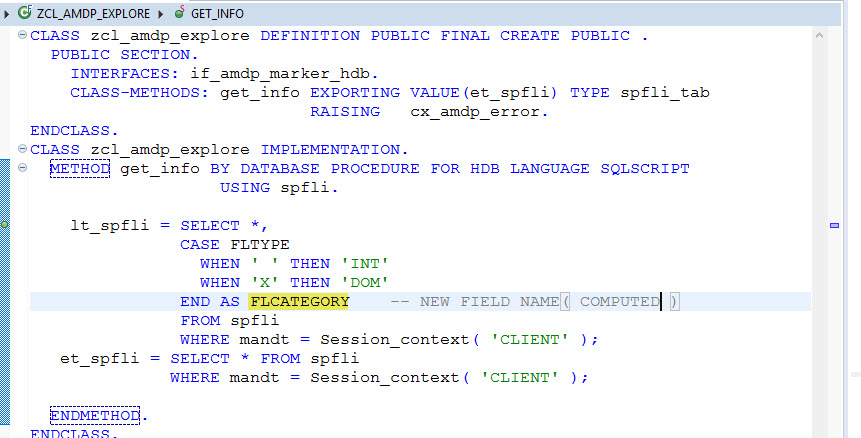This screenshot has height=438, width=861.
Task: Click the breakpoint marker beside lt_spfli line
Action: point(4,224)
